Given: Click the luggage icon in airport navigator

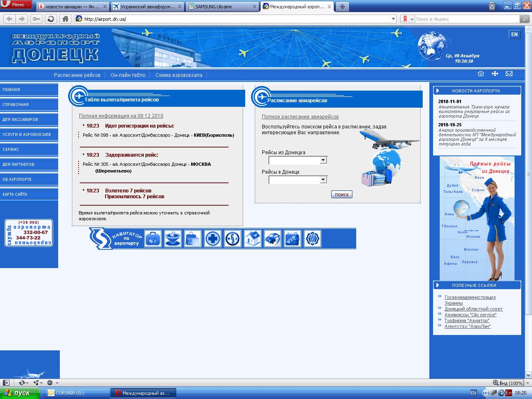Looking at the screenshot, I should 153,239.
